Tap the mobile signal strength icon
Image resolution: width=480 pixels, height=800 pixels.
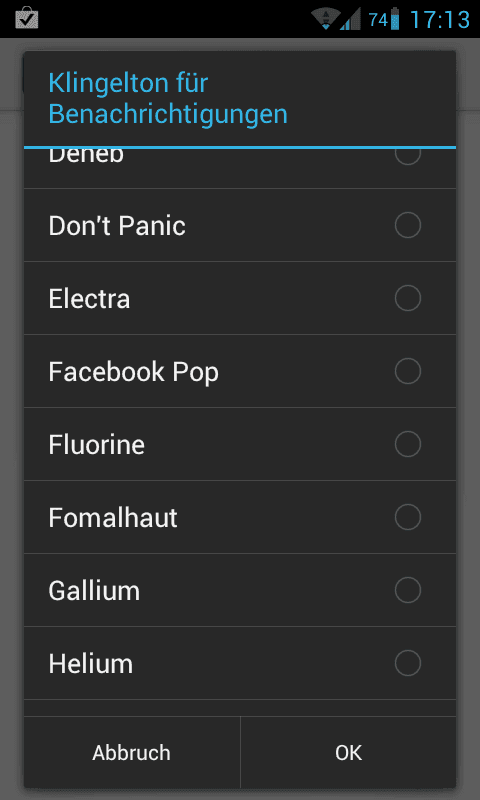click(350, 19)
